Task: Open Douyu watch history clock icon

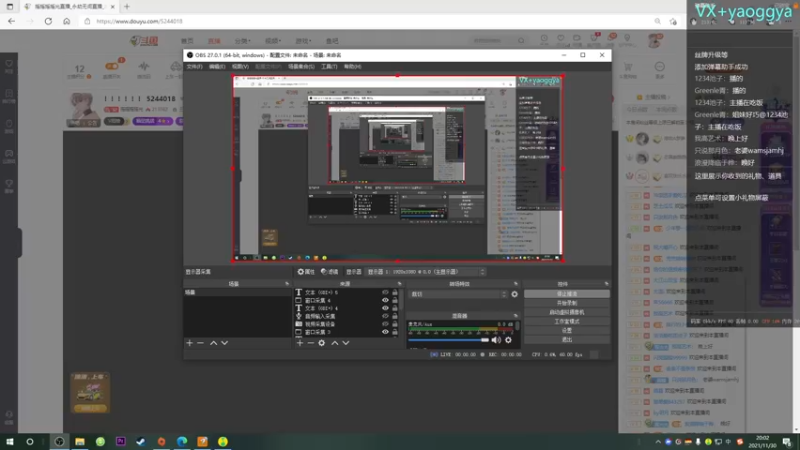Action: click(x=544, y=39)
